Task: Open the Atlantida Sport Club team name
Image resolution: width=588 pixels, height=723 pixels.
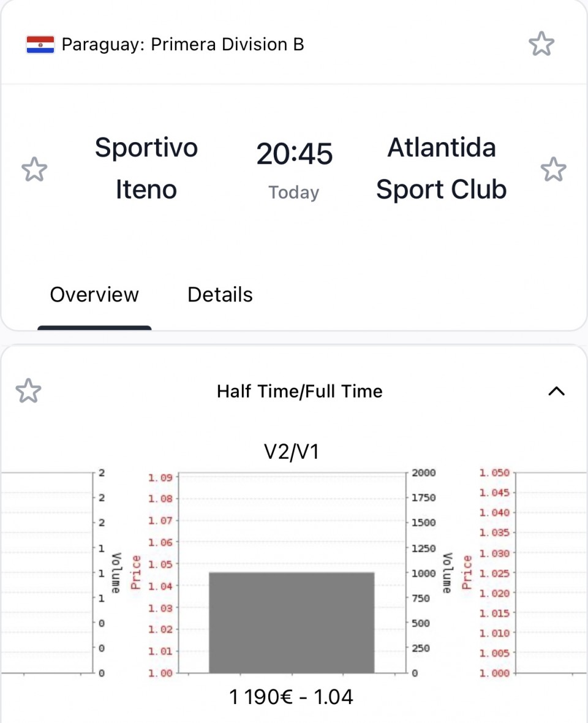Action: (x=441, y=168)
